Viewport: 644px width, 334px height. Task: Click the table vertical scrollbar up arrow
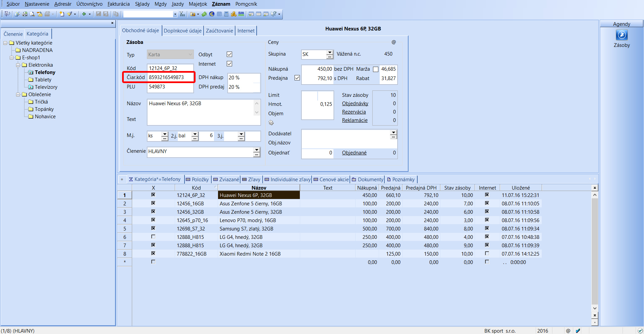tap(595, 195)
